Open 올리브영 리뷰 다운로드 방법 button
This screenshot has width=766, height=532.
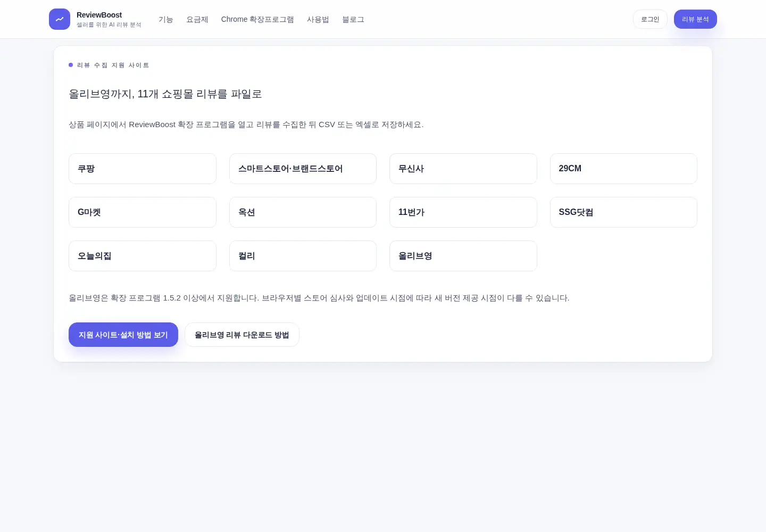click(x=242, y=335)
